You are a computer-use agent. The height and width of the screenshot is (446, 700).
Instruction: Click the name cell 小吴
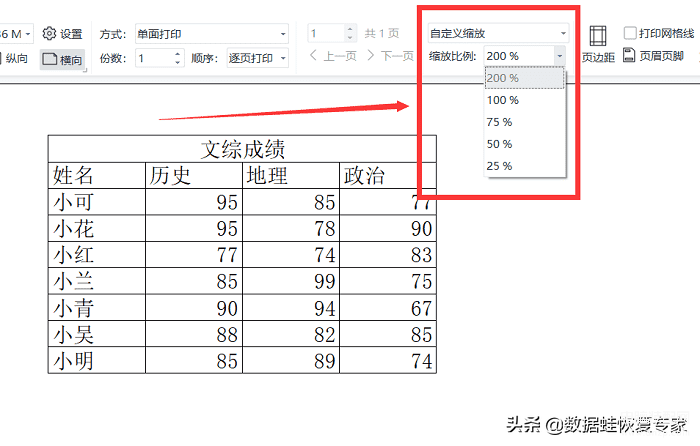coord(97,334)
